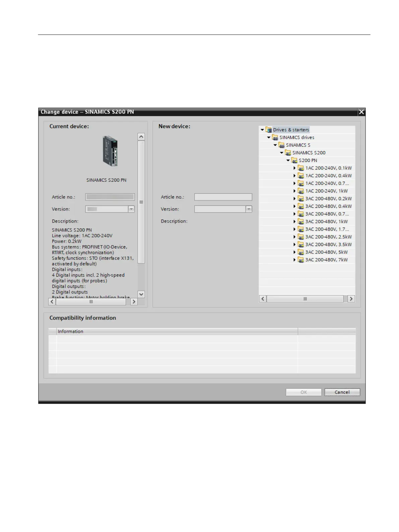Click the Cancel button
Screen dimensions: 399x532
pos(342,392)
